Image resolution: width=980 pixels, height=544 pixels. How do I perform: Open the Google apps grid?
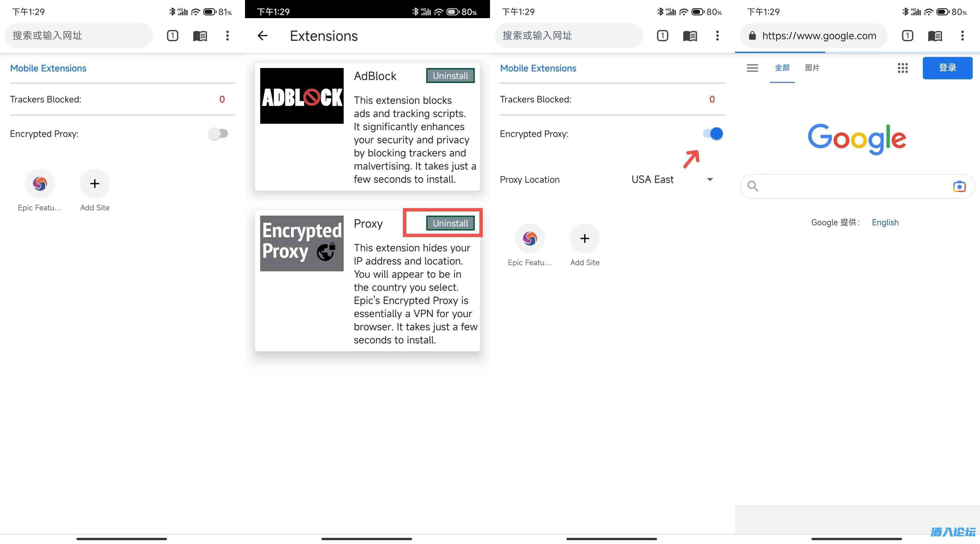(x=902, y=68)
